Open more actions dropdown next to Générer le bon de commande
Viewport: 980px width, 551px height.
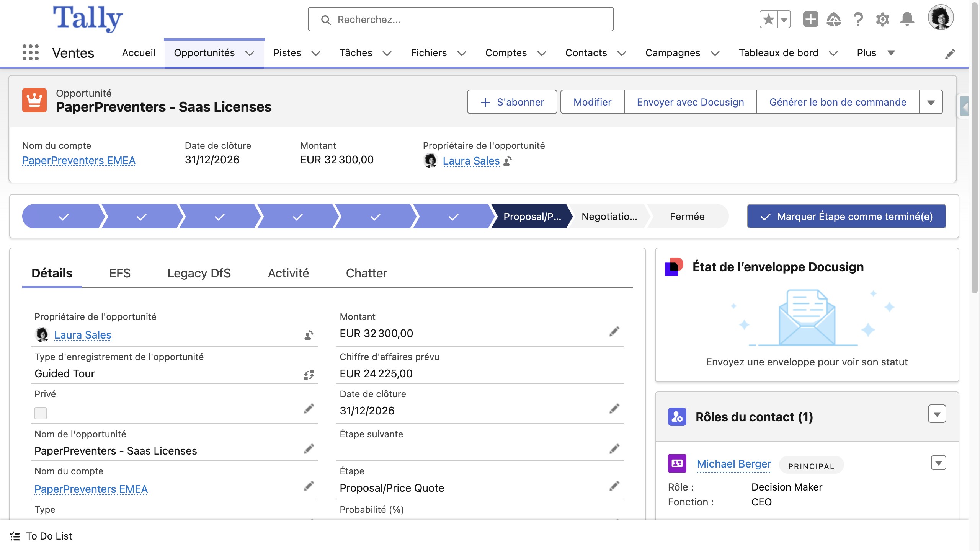(931, 102)
